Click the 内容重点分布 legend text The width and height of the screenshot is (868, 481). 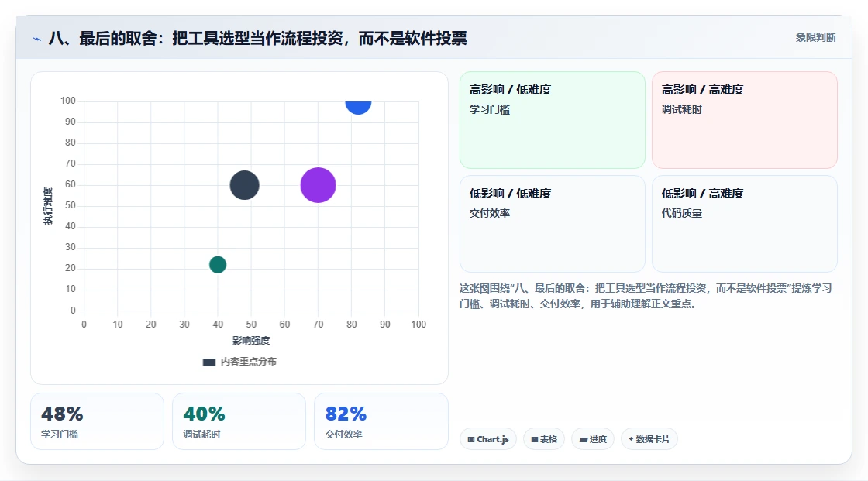[x=249, y=362]
